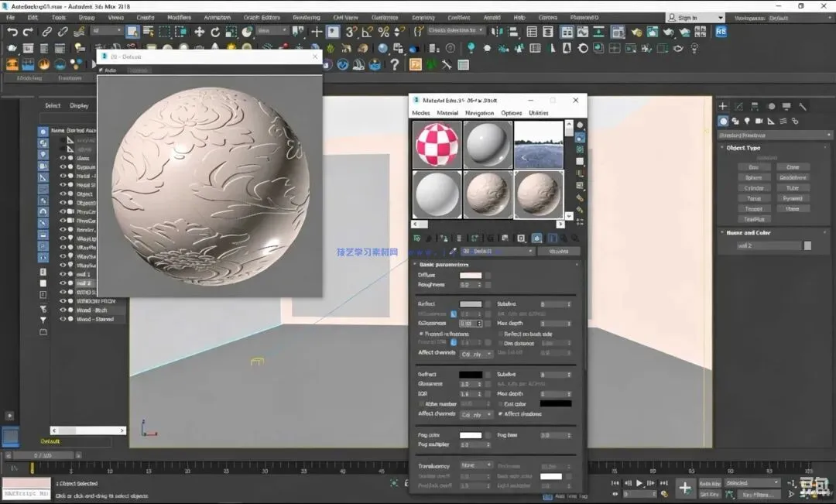Screen dimensions: 836x504
Task: Open the Refract Affect channels dropdown
Action: point(476,415)
